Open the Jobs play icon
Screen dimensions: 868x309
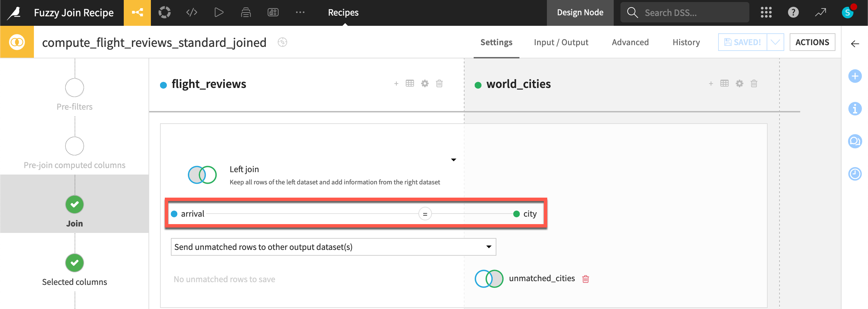[x=219, y=12]
